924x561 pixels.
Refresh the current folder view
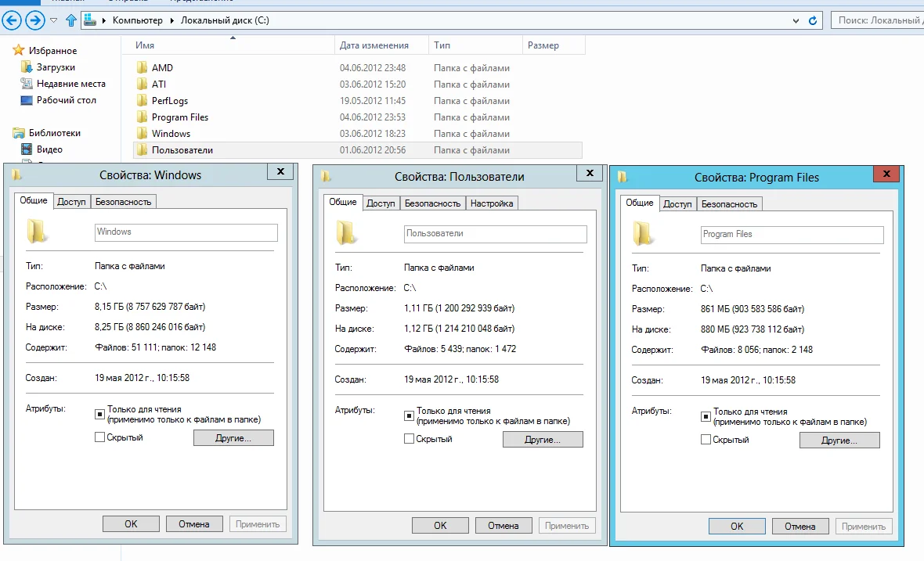[x=813, y=20]
